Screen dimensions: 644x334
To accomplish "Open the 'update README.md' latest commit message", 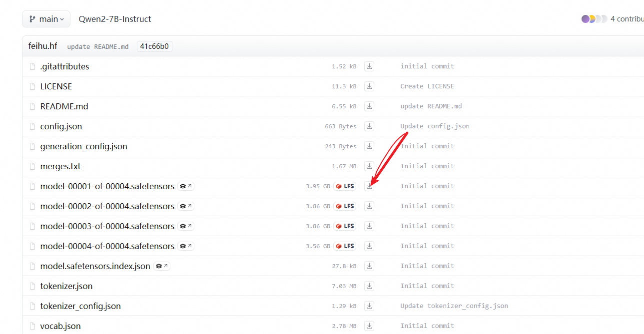I will 98,47.
